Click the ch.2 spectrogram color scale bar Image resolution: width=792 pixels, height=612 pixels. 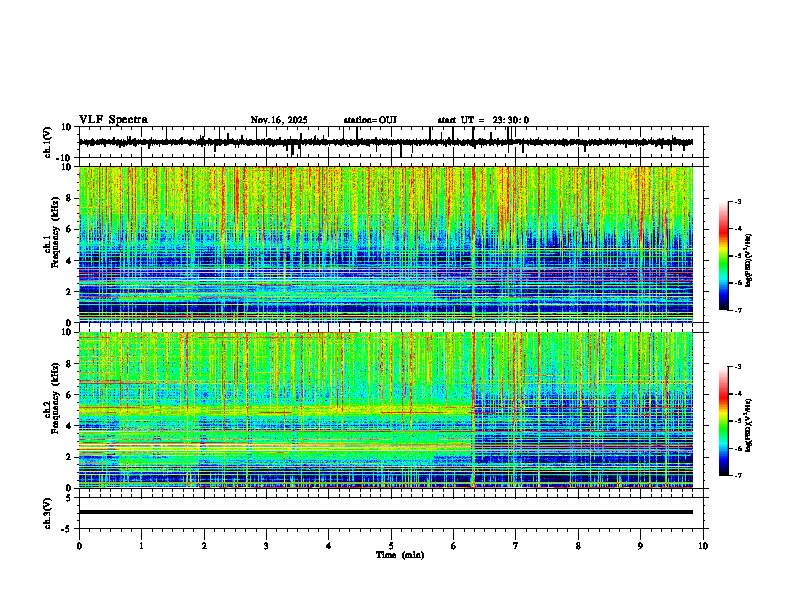(724, 421)
